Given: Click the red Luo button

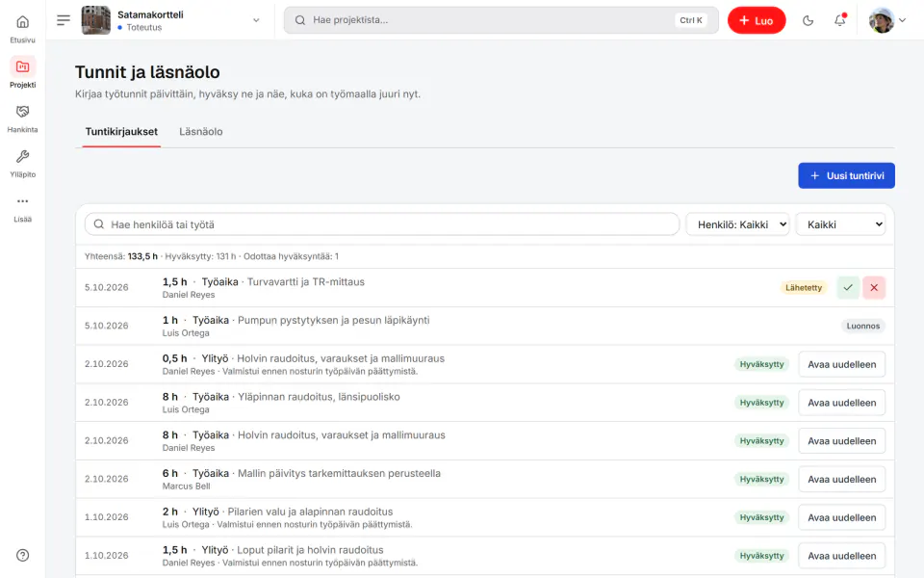Looking at the screenshot, I should click(x=757, y=20).
